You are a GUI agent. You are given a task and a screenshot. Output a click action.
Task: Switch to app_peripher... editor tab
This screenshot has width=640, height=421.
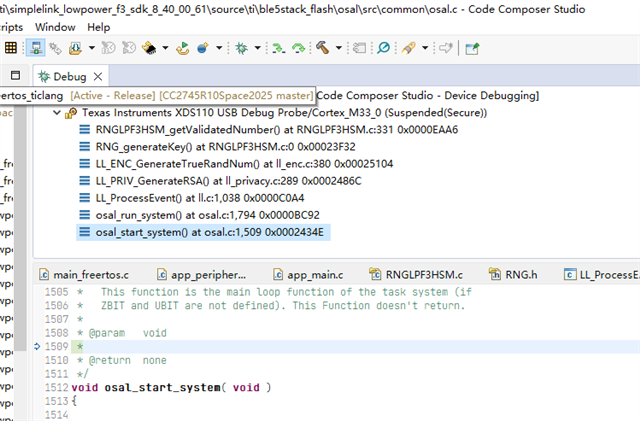point(202,275)
